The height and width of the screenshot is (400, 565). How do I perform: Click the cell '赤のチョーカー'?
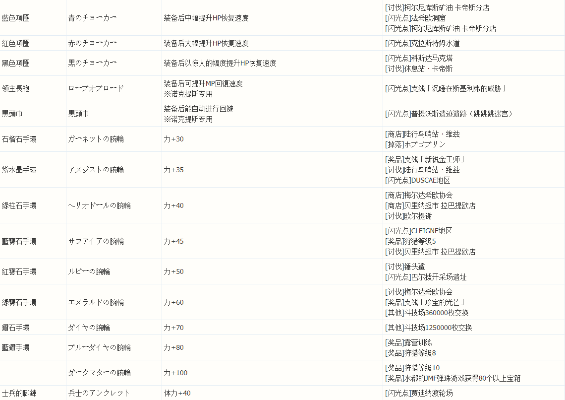92,43
